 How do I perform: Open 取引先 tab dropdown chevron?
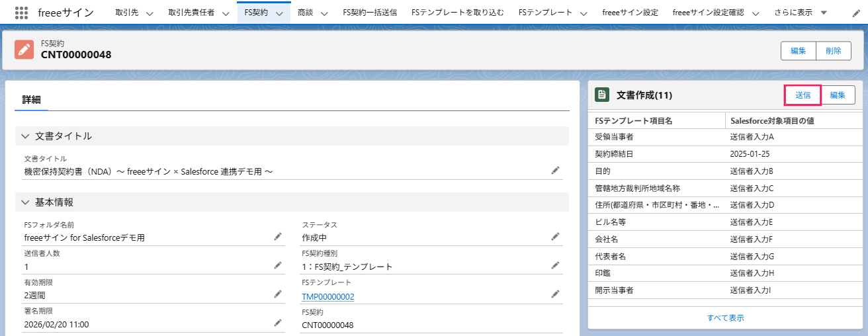pos(149,13)
